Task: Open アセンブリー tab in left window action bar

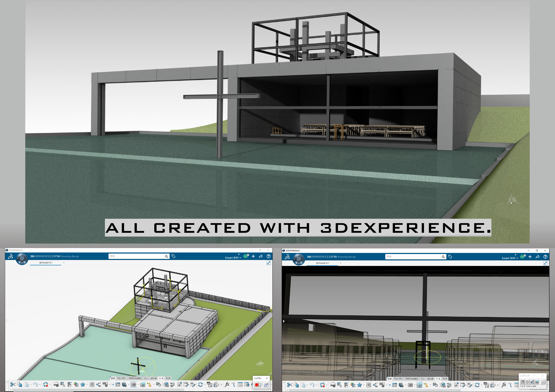Action: 122,378
